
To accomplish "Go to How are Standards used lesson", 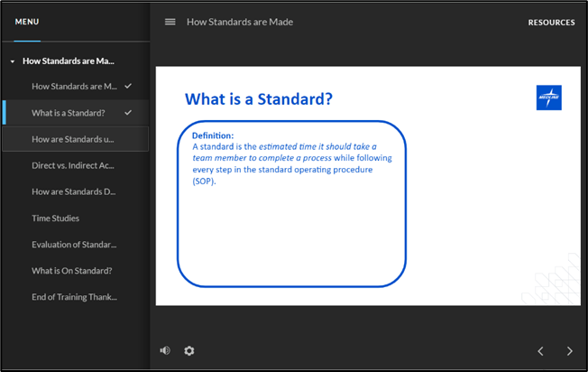I will 73,139.
